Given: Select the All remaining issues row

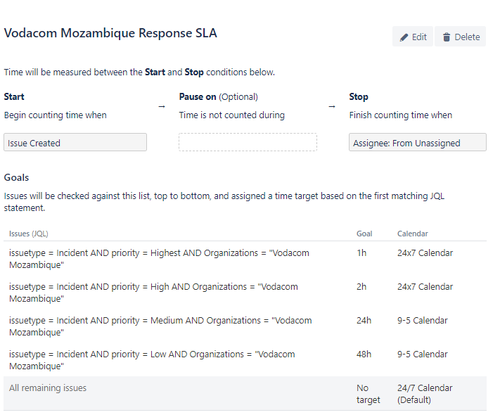Looking at the screenshot, I should (245, 394).
